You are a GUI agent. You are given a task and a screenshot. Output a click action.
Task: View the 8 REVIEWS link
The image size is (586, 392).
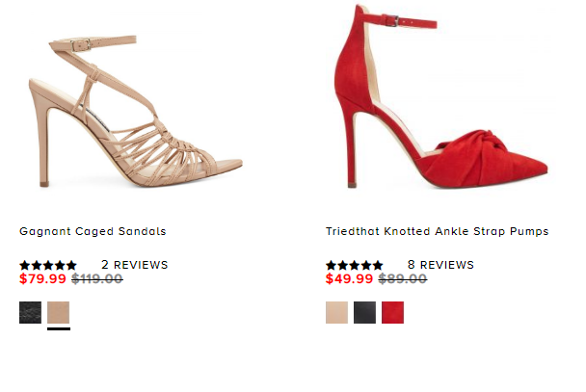point(440,265)
